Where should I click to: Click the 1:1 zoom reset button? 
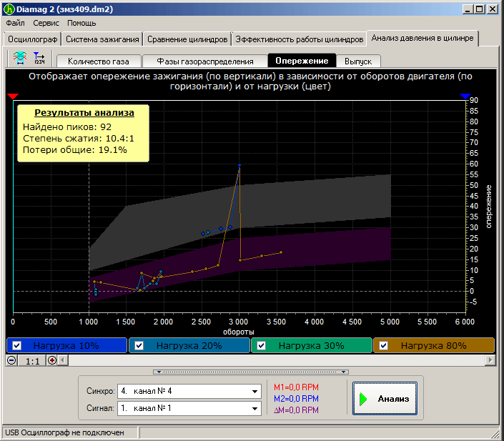(x=32, y=361)
